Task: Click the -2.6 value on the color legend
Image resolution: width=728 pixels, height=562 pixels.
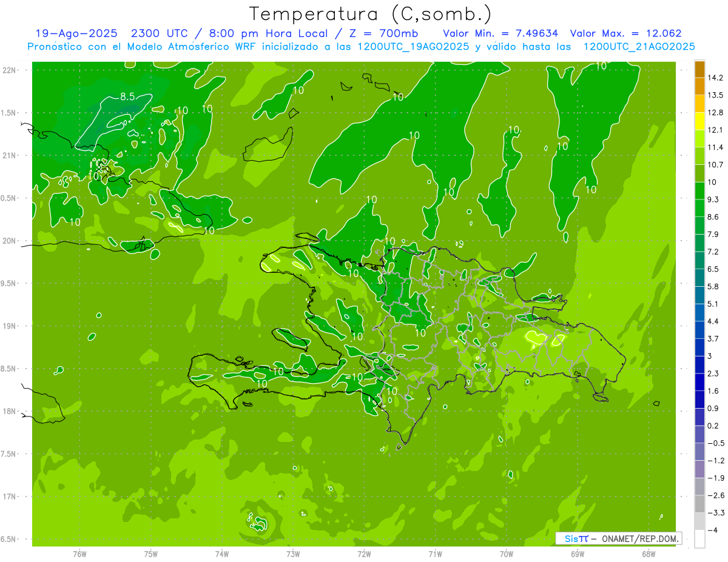Action: tap(716, 495)
